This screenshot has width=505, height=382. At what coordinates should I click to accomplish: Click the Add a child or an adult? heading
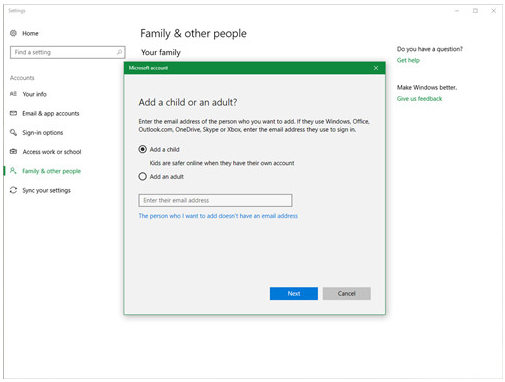click(188, 102)
